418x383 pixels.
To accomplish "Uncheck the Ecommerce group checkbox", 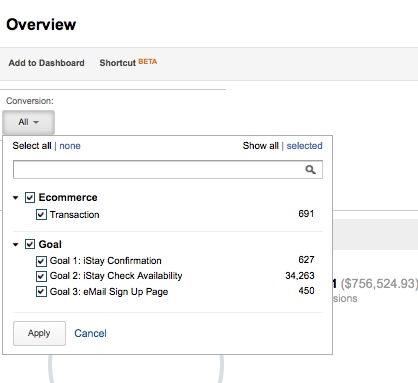I will pyautogui.click(x=30, y=197).
